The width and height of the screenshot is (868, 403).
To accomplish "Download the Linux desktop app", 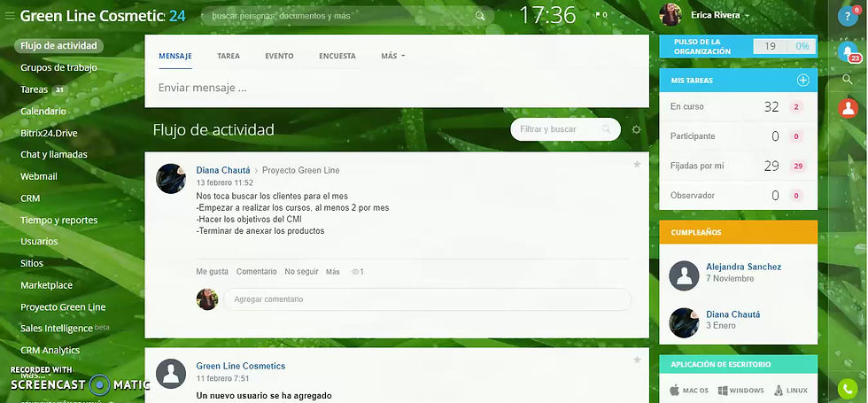I will [x=790, y=391].
